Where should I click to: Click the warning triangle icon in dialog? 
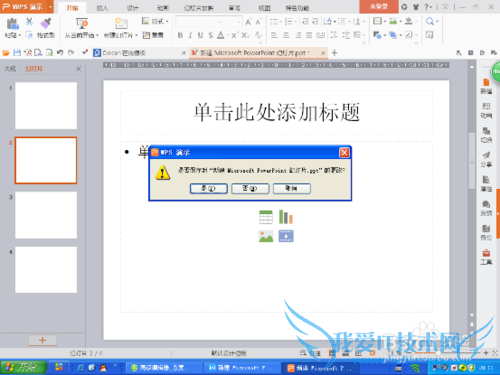(x=163, y=172)
